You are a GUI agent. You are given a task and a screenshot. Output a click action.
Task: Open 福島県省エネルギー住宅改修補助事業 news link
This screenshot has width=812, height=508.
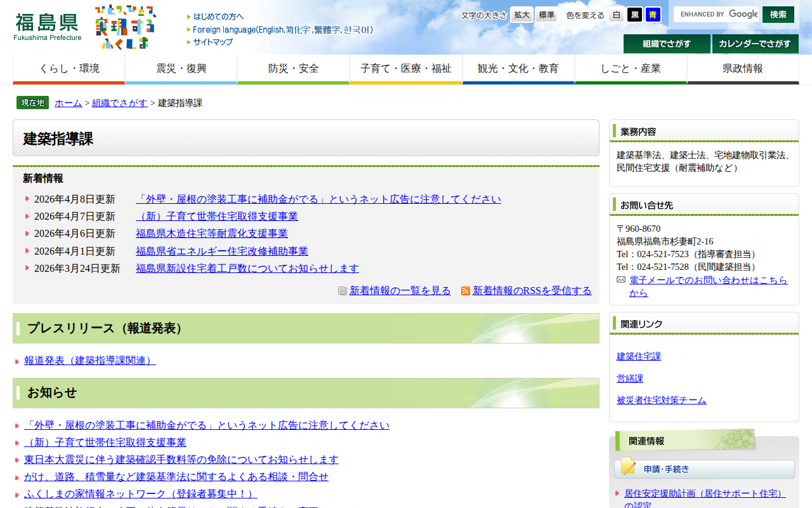point(222,251)
